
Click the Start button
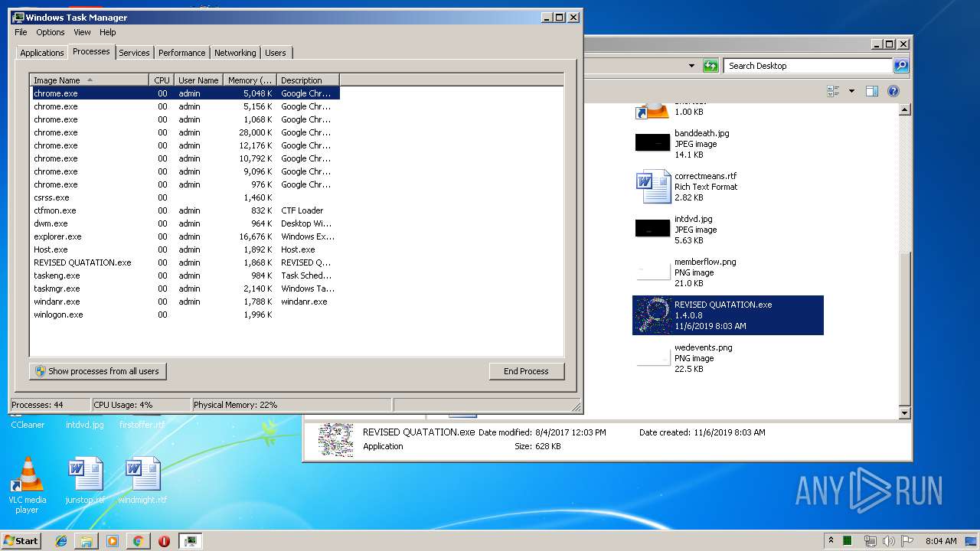(x=21, y=541)
